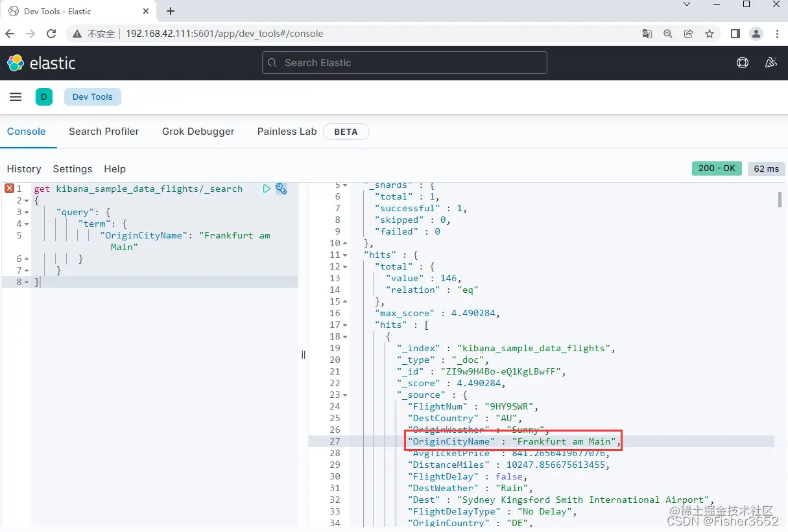
Task: Reload the page
Action: tap(51, 34)
